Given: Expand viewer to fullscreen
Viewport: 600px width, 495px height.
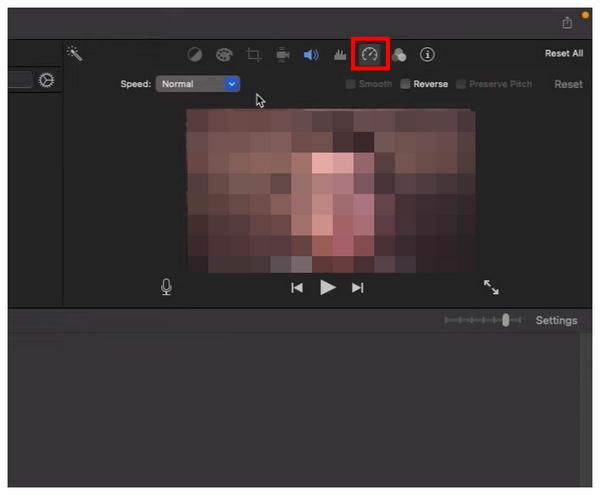Looking at the screenshot, I should point(491,287).
